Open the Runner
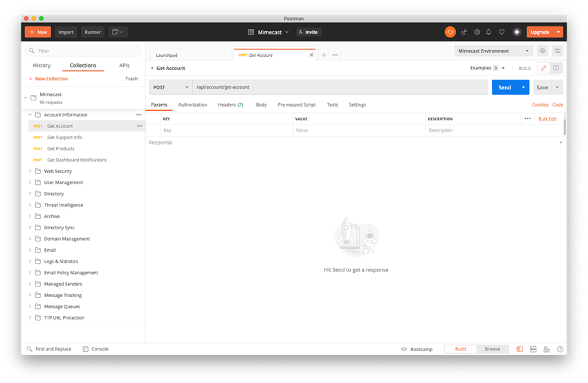Viewport: 588px width, 383px height. pos(93,32)
